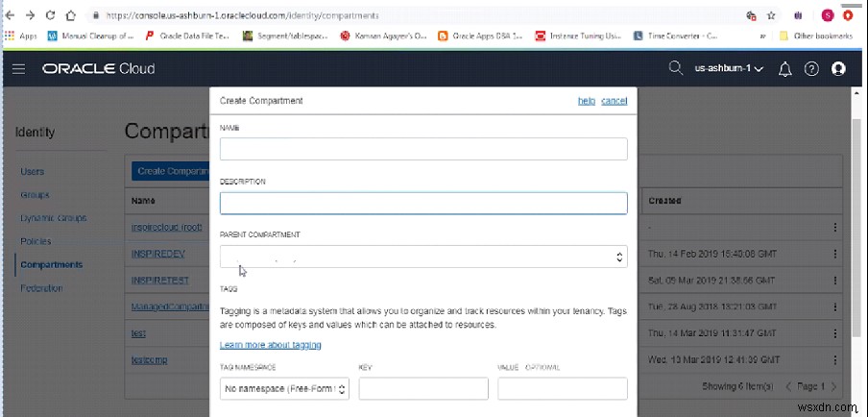868x417 pixels.
Task: Click the padlock icon in address bar
Action: tap(96, 16)
